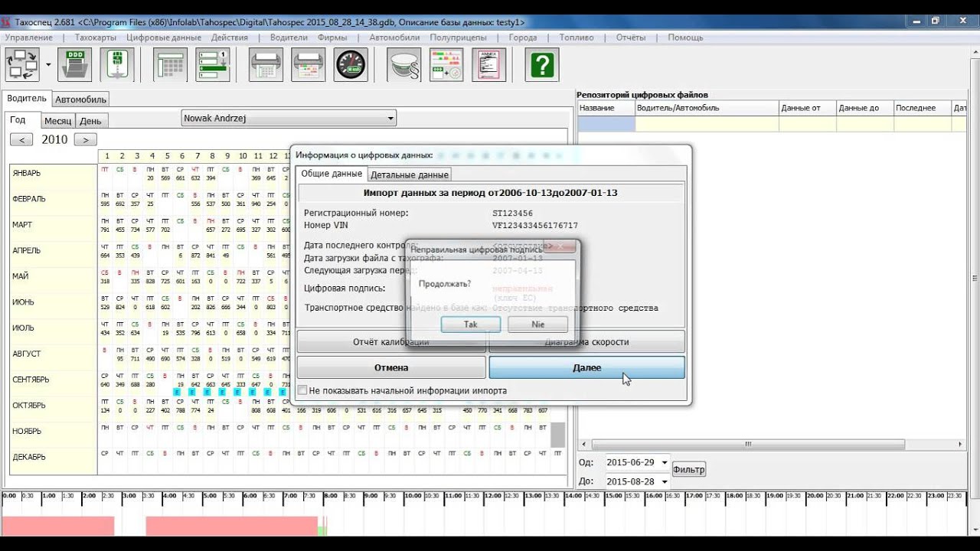Click the network computers sync icon

click(22, 64)
